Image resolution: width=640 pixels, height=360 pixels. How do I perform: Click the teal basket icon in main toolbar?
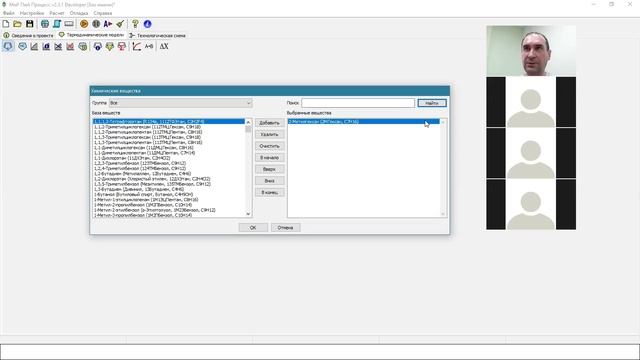(x=44, y=24)
